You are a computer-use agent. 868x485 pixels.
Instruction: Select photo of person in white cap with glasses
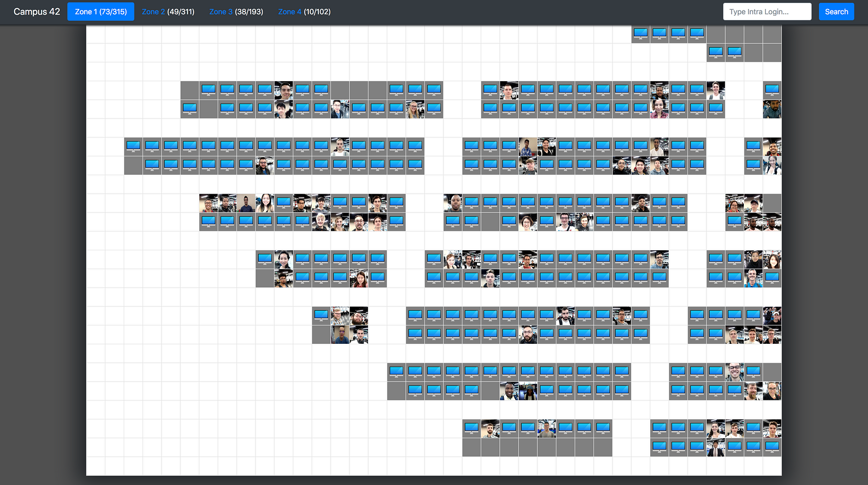pos(772,316)
